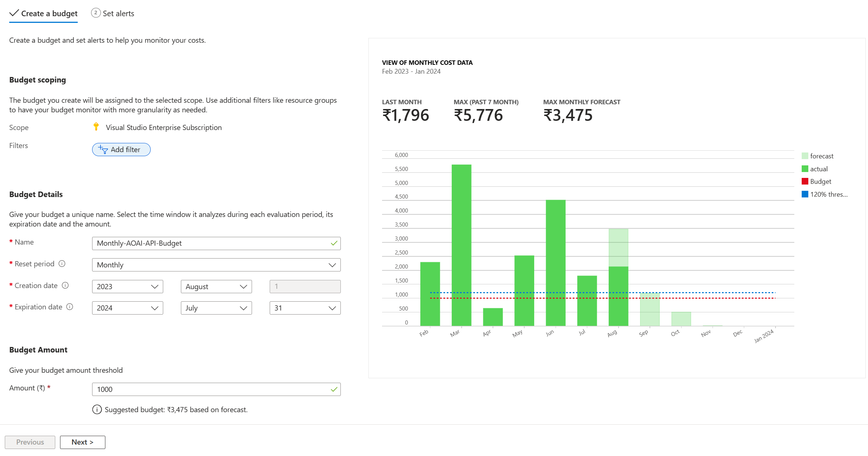868x456 pixels.
Task: Click the Expiration date info icon
Action: click(x=70, y=307)
